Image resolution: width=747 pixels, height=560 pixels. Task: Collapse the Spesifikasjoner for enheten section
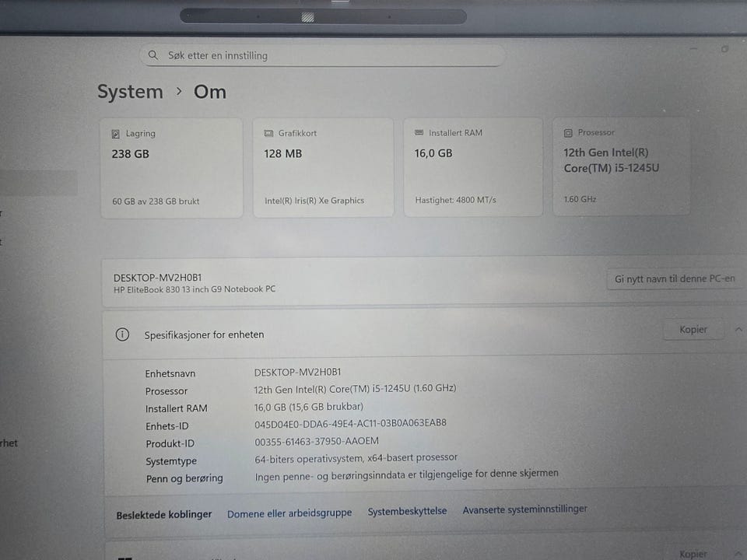pyautogui.click(x=738, y=329)
